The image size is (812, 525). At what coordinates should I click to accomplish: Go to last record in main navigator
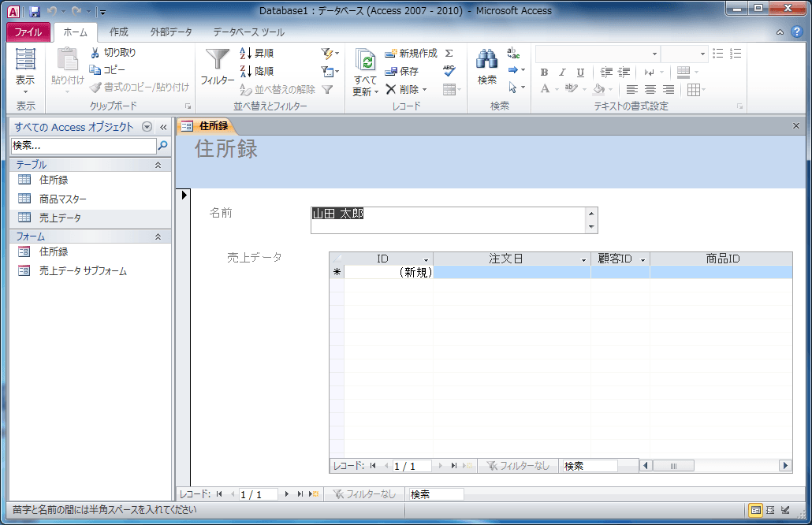pos(300,494)
